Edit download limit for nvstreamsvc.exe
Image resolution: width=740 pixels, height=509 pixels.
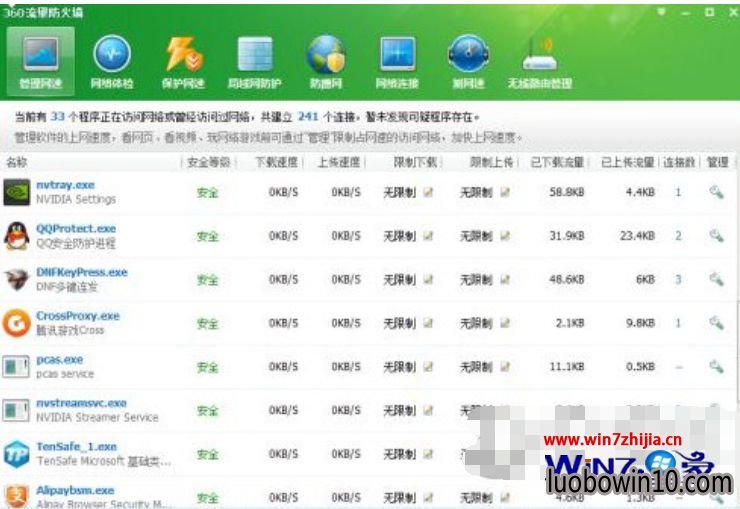click(428, 410)
